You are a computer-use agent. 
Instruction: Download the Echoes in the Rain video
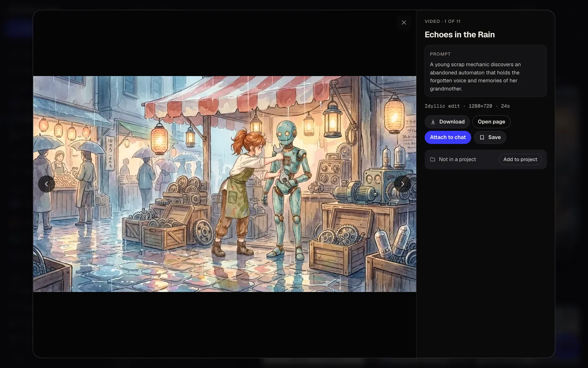point(447,122)
